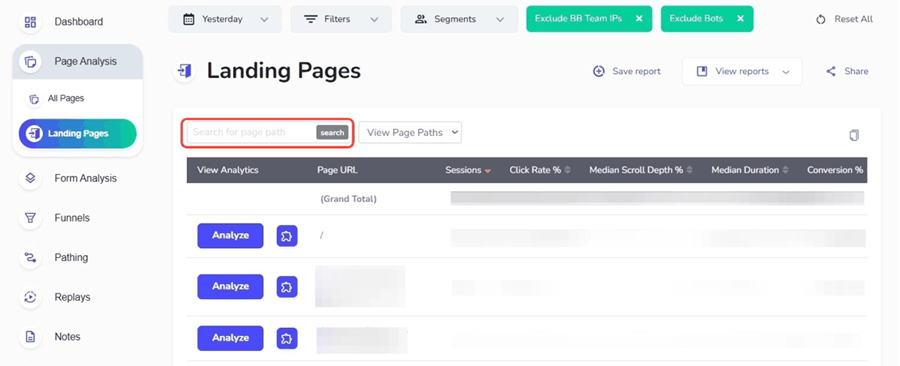Open the View reports dropdown
The width and height of the screenshot is (900, 366).
pyautogui.click(x=742, y=71)
